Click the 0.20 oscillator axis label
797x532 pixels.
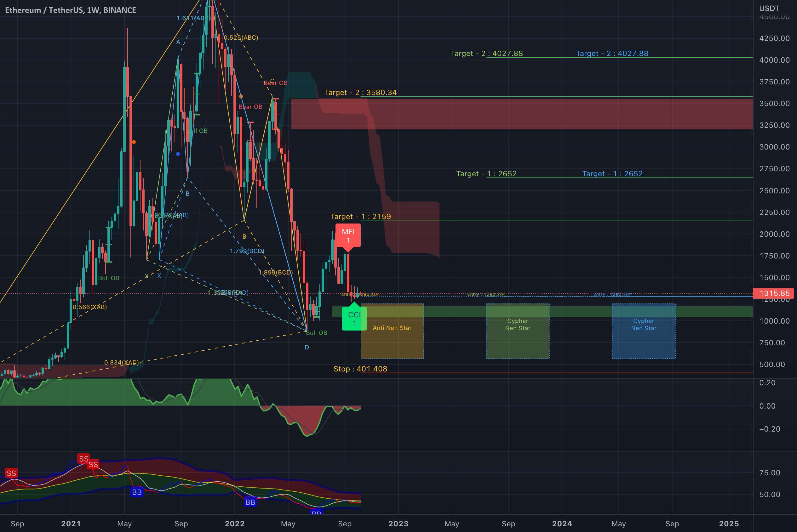767,383
